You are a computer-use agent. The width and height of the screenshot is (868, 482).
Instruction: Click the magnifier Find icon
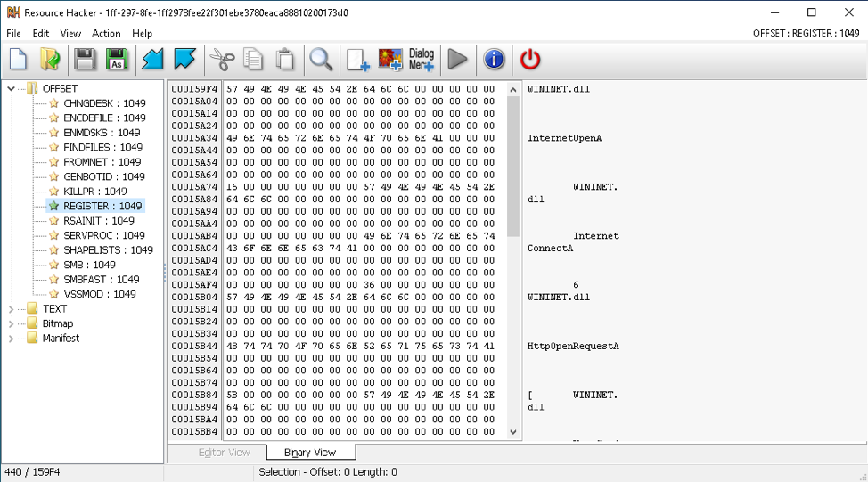321,60
